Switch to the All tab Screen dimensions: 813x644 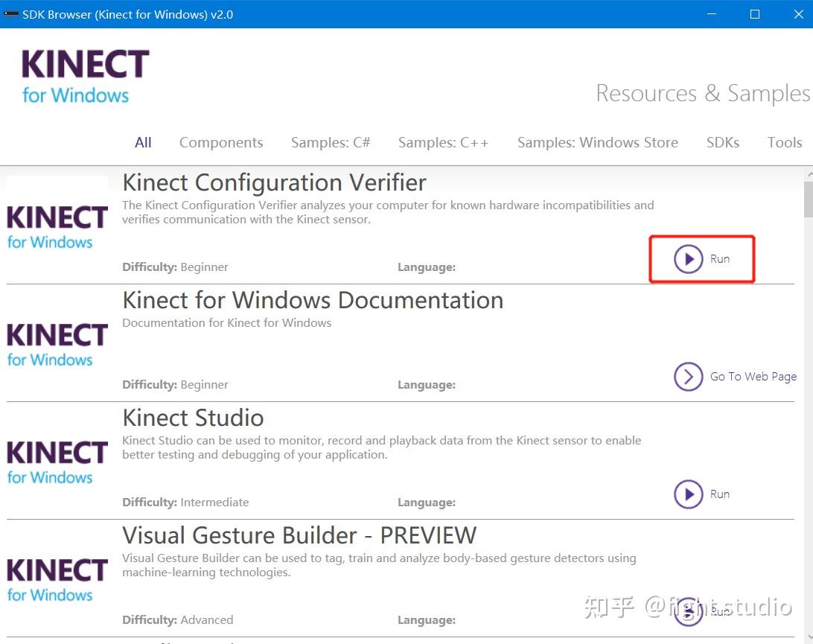143,142
